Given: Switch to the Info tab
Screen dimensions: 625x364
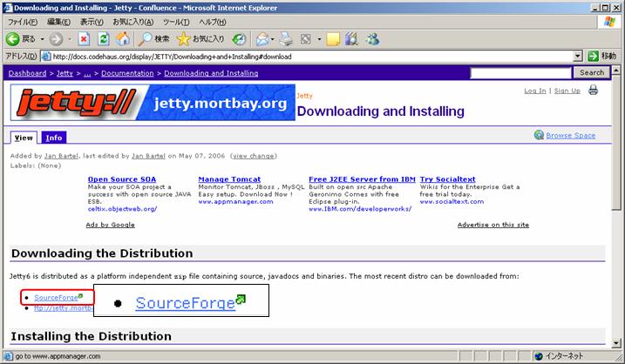Looking at the screenshot, I should pyautogui.click(x=54, y=138).
